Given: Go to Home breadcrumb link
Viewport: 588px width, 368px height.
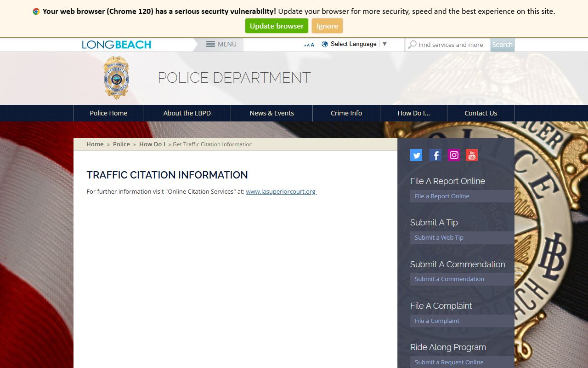Looking at the screenshot, I should (x=95, y=144).
